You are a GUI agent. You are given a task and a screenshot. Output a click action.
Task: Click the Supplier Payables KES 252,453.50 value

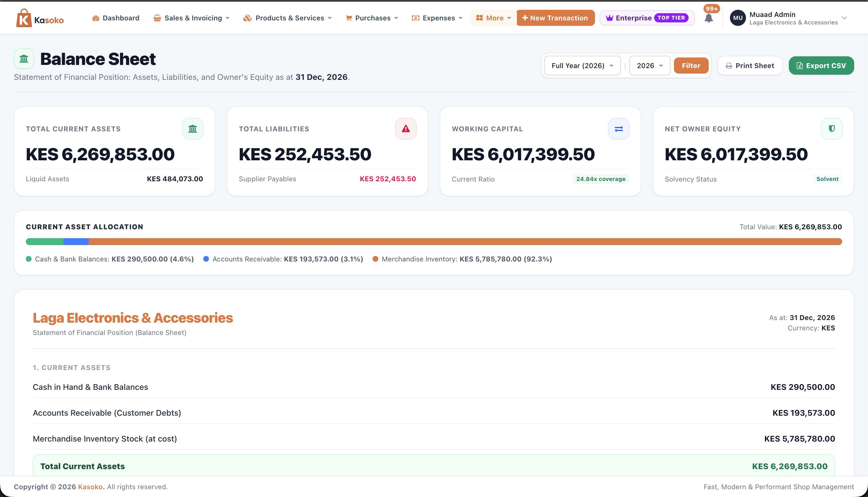coord(388,179)
